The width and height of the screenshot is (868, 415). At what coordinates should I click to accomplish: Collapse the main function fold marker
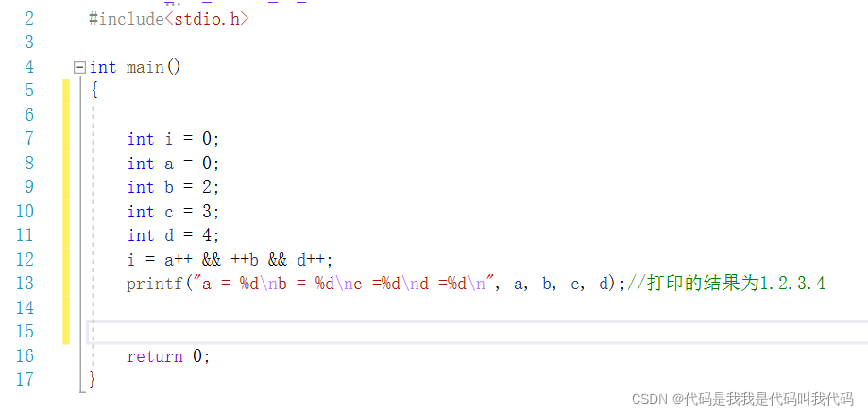pyautogui.click(x=80, y=68)
